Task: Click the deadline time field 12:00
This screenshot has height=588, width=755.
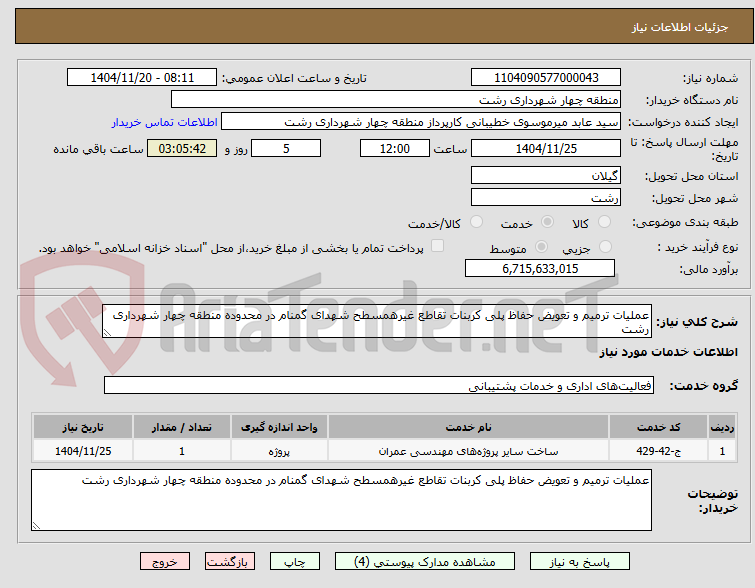Action: (394, 148)
